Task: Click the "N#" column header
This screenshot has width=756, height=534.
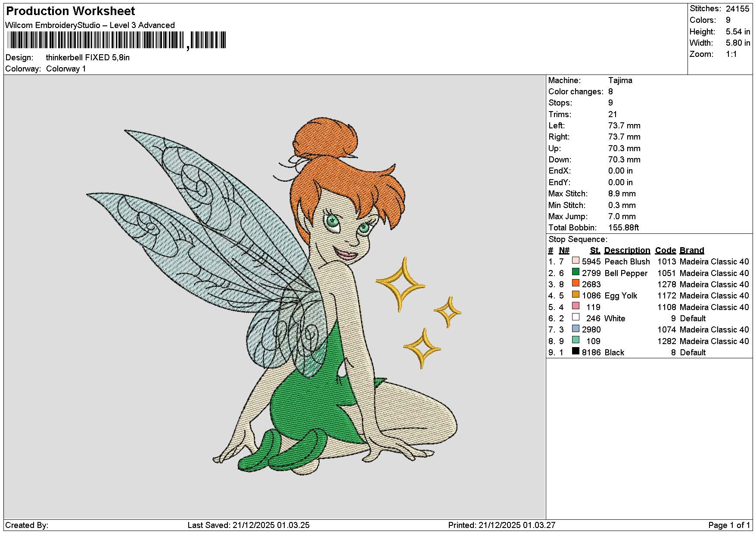Action: pos(564,251)
